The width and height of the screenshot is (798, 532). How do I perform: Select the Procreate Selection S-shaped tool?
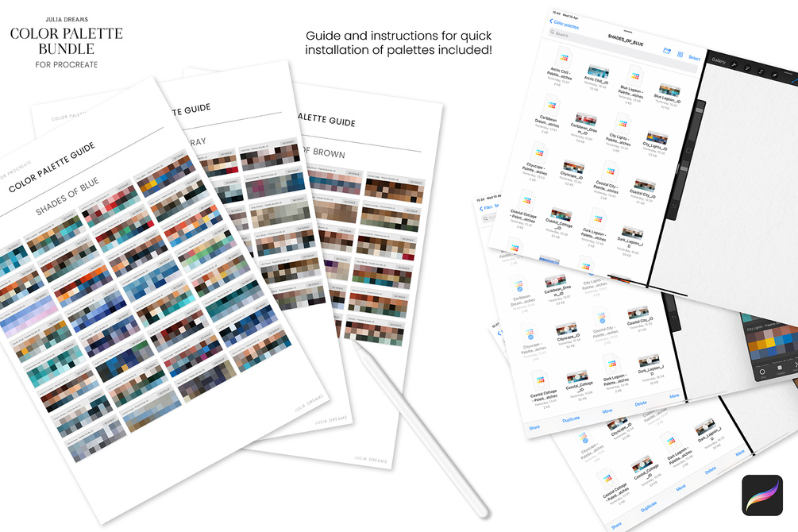click(761, 71)
